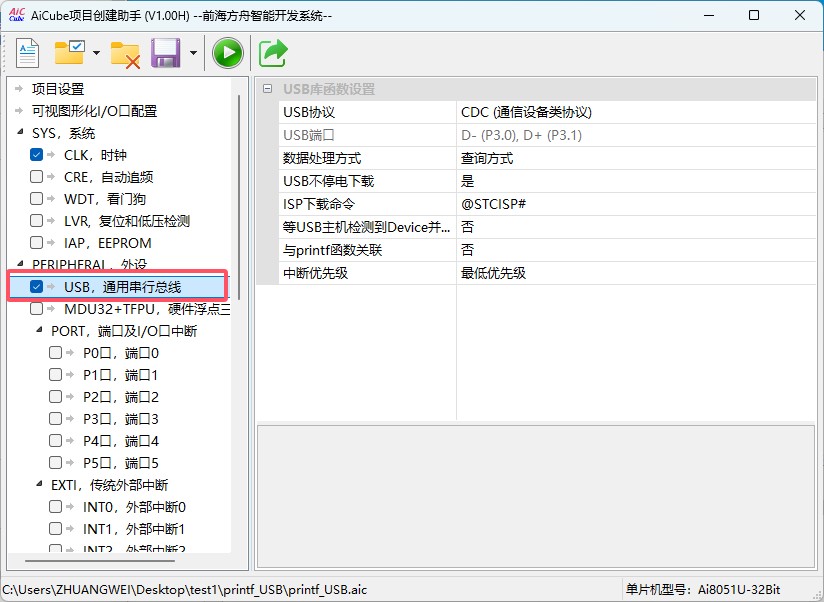Image resolution: width=824 pixels, height=602 pixels.
Task: Select 项目设置 in the tree
Action: pyautogui.click(x=58, y=89)
